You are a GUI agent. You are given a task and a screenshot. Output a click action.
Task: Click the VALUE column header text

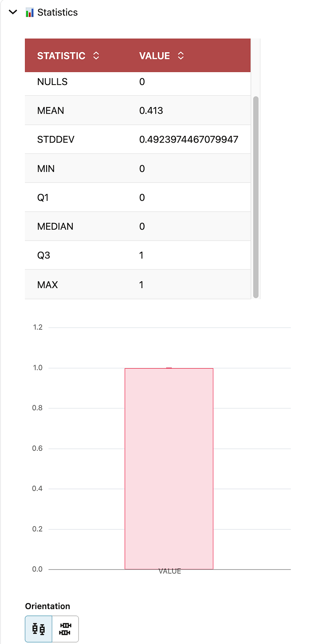[x=154, y=56]
